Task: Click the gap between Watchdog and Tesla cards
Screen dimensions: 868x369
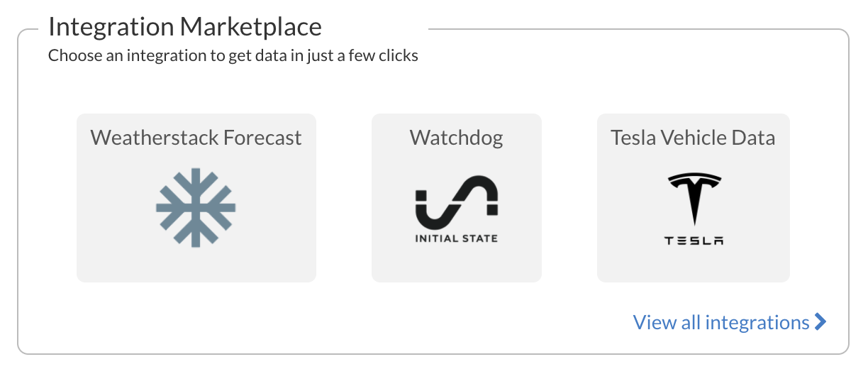Action: pyautogui.click(x=569, y=198)
